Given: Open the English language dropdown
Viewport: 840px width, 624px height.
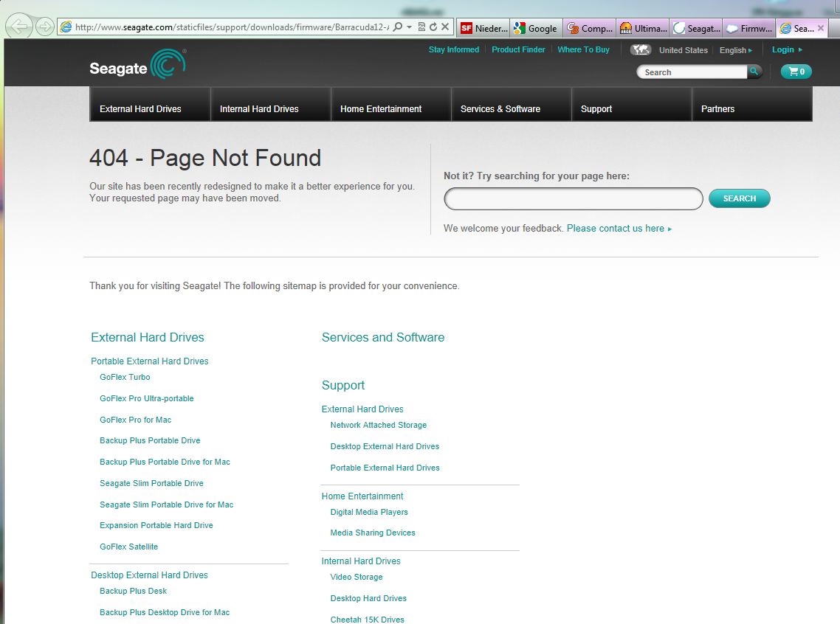Looking at the screenshot, I should [735, 49].
